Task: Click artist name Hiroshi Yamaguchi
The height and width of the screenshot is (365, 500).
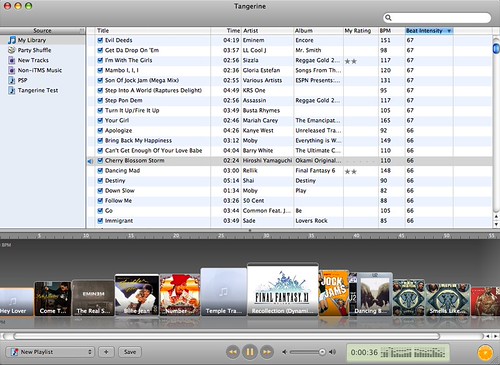Action: tap(267, 161)
